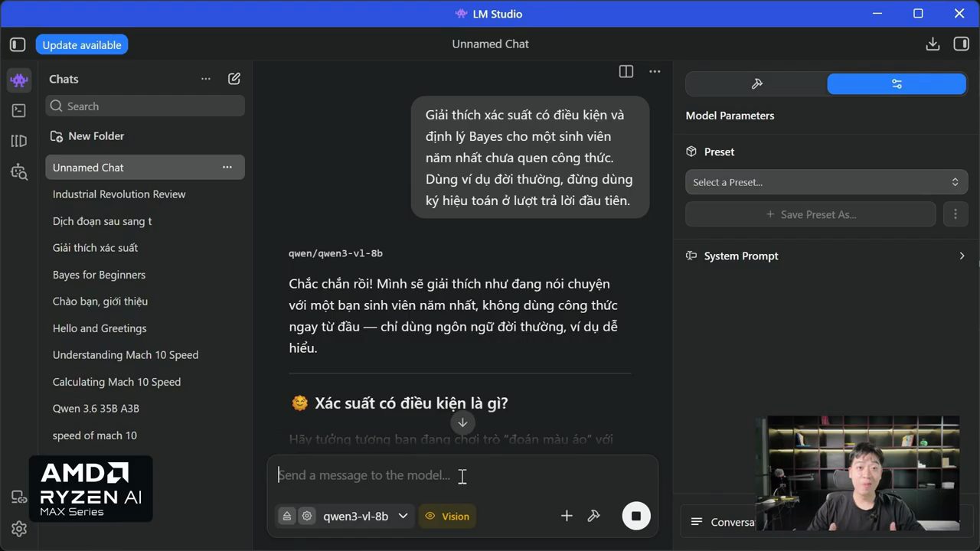Open the Discover model search icon

point(19,171)
